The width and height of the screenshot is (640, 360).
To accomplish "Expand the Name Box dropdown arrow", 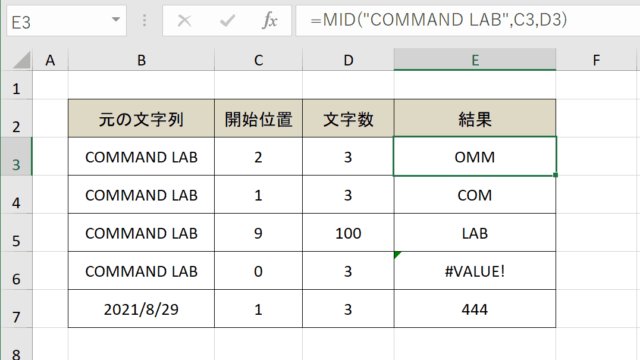I will click(x=116, y=20).
